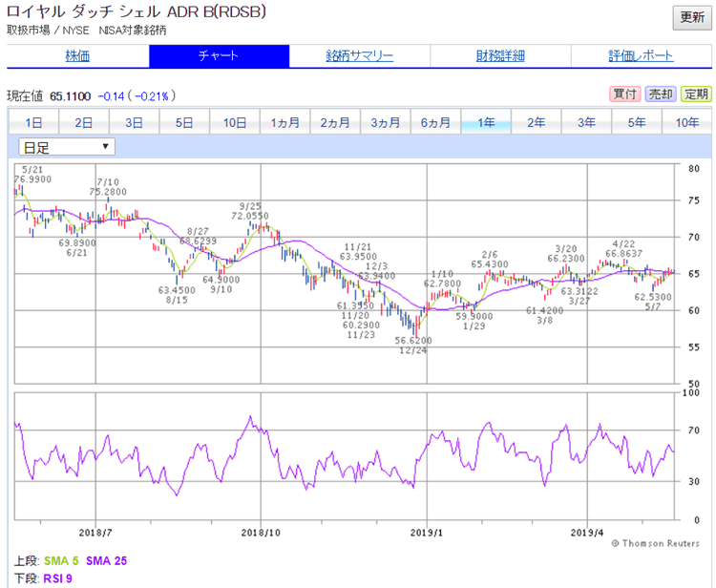Select the 10年 chart period

click(x=686, y=122)
